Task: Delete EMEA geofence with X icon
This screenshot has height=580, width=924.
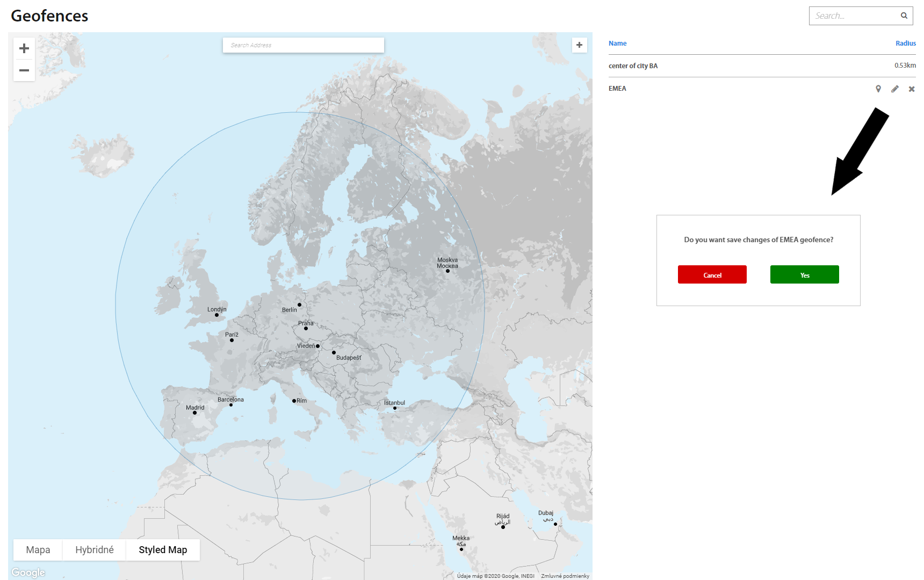Action: [912, 89]
